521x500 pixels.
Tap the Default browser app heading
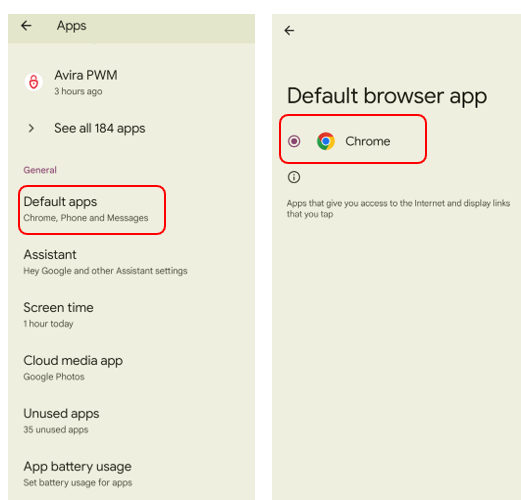pos(387,96)
